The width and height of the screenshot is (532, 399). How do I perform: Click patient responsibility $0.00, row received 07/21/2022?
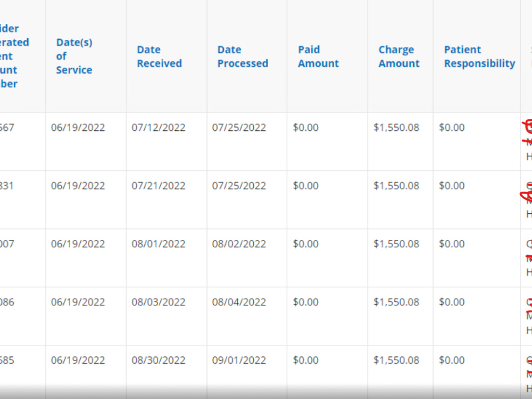(x=452, y=186)
